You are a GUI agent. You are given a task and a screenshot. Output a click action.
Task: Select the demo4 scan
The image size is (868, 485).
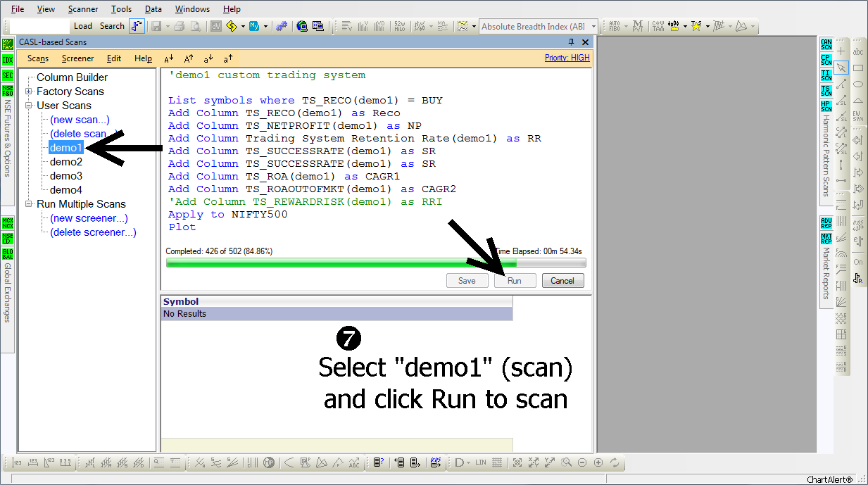[x=66, y=190]
